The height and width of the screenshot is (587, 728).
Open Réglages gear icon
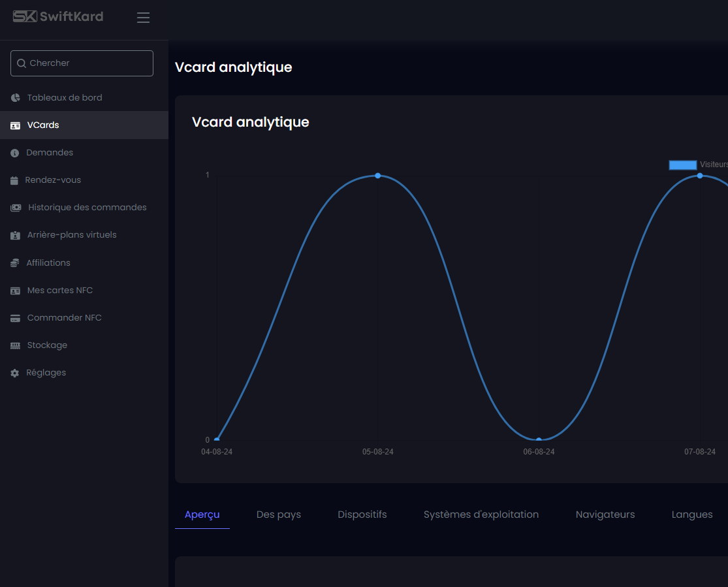point(15,373)
